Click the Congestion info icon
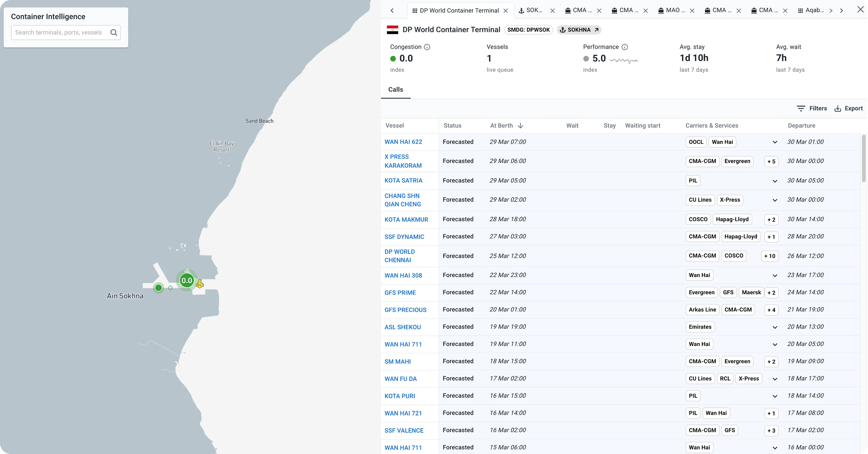 coord(427,47)
